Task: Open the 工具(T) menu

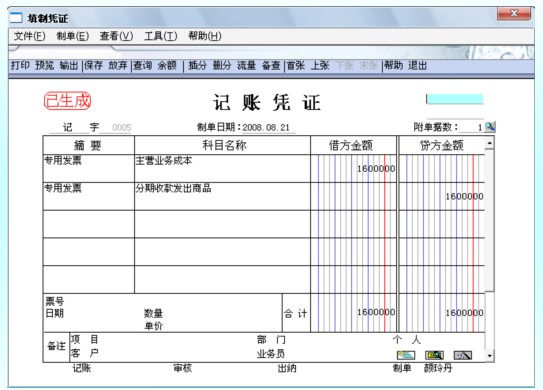Action: [x=161, y=36]
